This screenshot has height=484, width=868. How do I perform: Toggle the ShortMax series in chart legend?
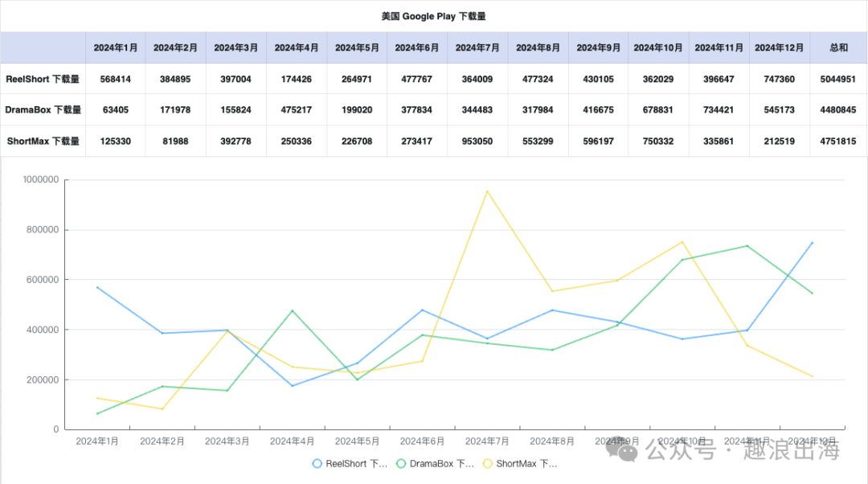coord(520,464)
